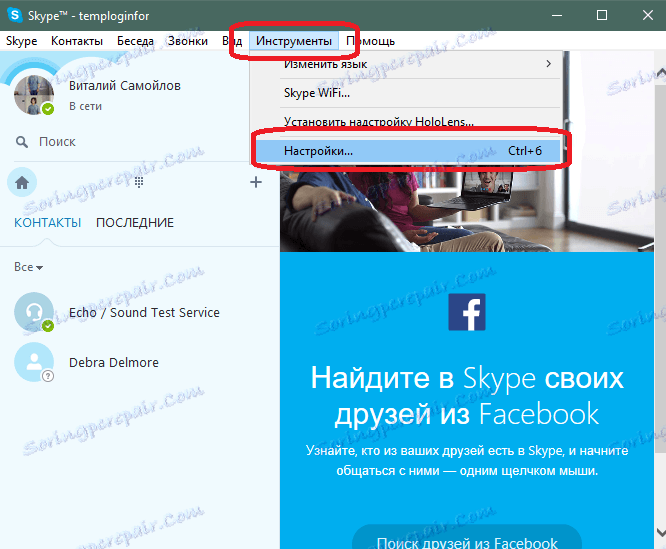This screenshot has width=666, height=549.
Task: Select Debra Delmore avatar icon
Action: pos(34,362)
